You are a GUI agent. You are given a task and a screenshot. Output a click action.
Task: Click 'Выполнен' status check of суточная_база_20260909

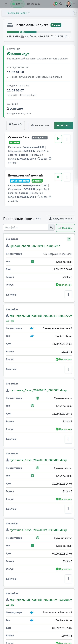point(57,569)
